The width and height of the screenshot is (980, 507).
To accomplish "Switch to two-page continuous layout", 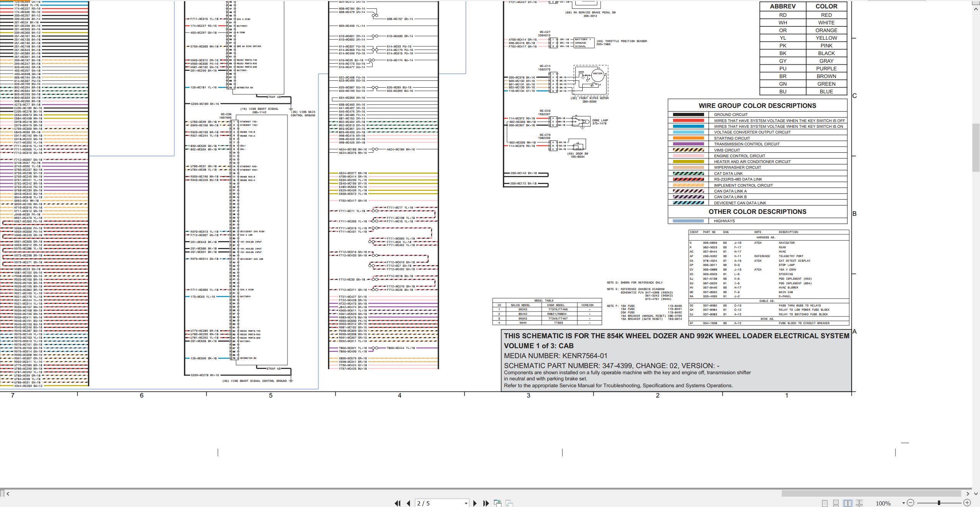I will click(859, 503).
